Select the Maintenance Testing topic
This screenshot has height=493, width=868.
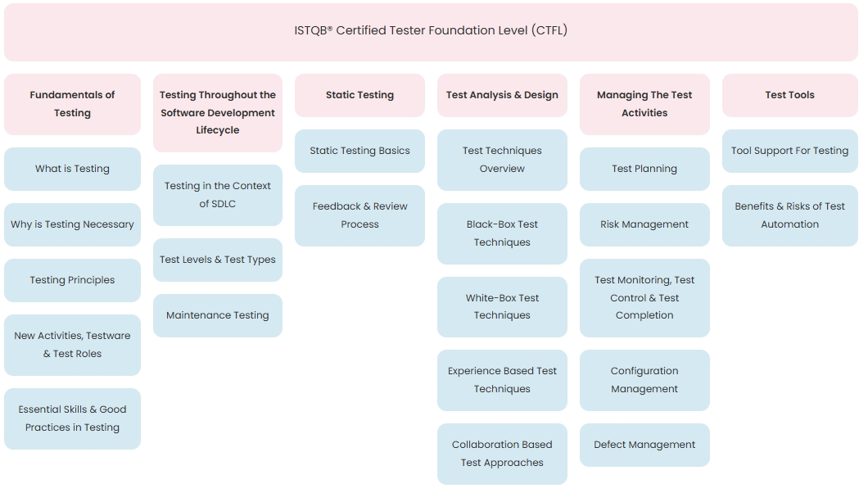(x=218, y=315)
